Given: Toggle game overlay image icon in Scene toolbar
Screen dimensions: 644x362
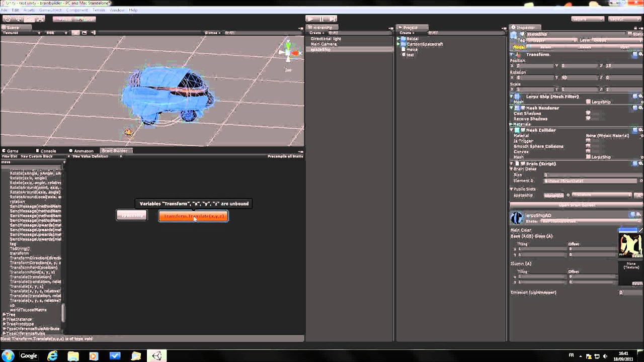Looking at the screenshot, I should (x=85, y=33).
